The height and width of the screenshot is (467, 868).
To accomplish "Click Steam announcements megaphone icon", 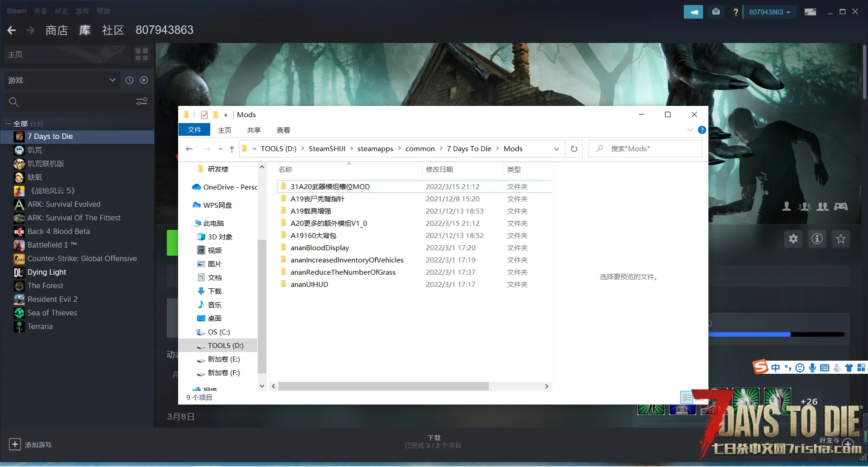I will click(693, 12).
